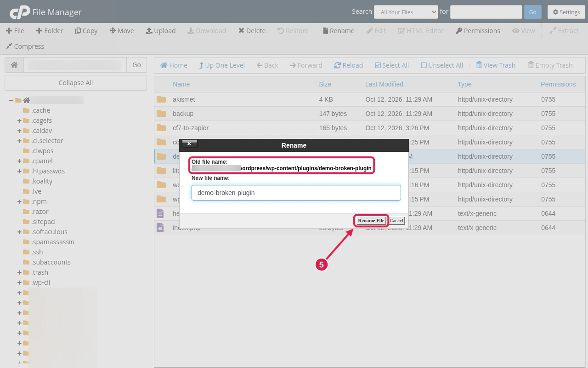588x368 pixels.
Task: Go to Home in the file pane
Action: coord(174,65)
